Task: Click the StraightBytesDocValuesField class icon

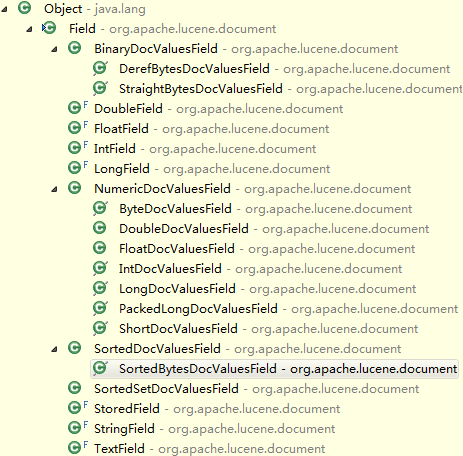Action: [100, 88]
